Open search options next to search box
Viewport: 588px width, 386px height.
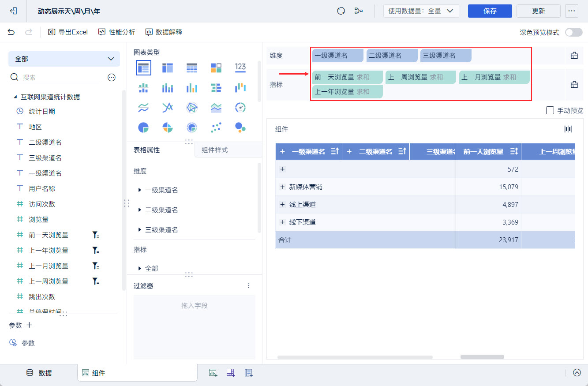click(x=112, y=77)
